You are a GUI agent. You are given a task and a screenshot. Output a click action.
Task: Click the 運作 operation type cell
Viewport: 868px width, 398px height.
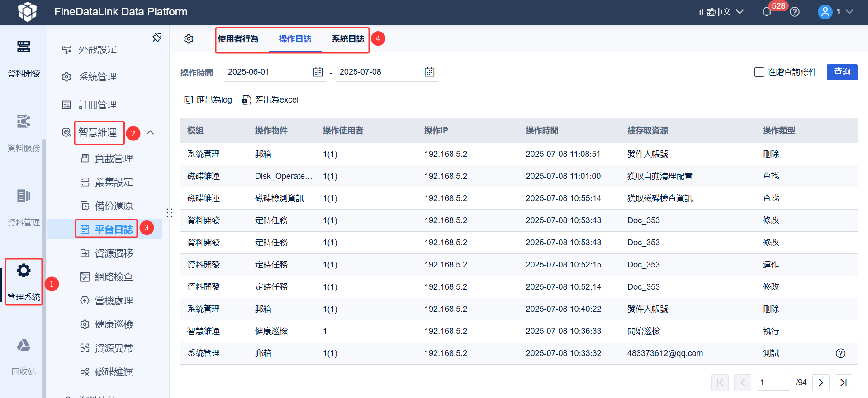coord(771,265)
